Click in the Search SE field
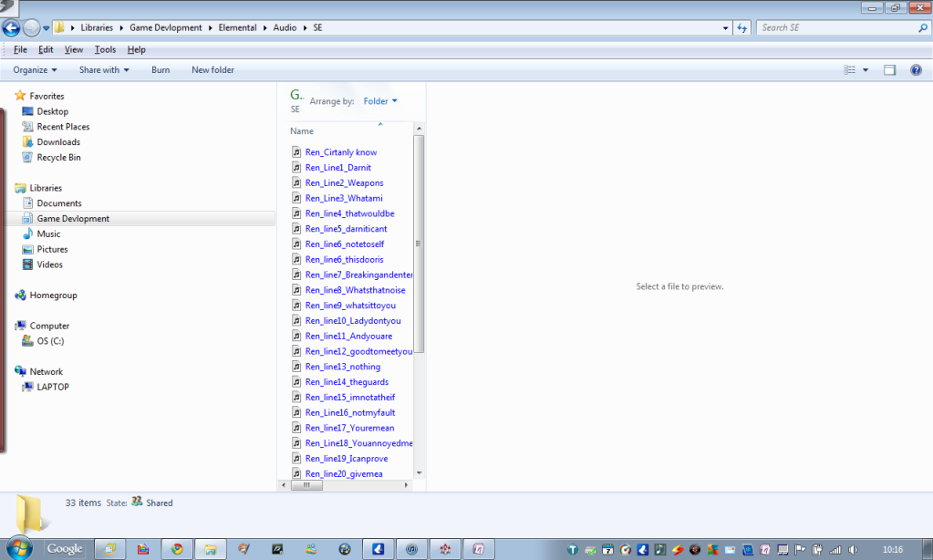This screenshot has width=933, height=560. [x=835, y=28]
